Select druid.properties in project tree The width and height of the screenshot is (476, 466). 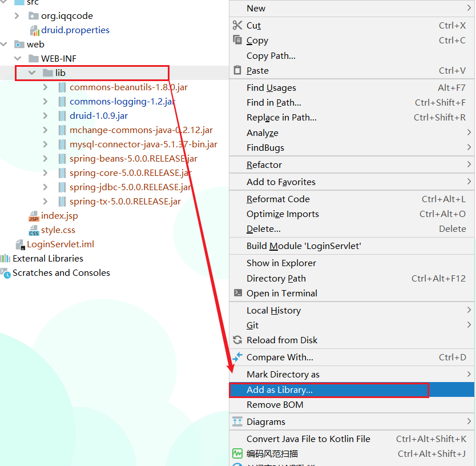coord(75,30)
